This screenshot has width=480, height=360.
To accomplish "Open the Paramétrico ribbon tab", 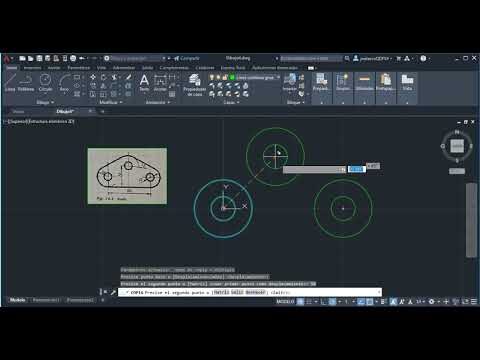I will (x=79, y=68).
